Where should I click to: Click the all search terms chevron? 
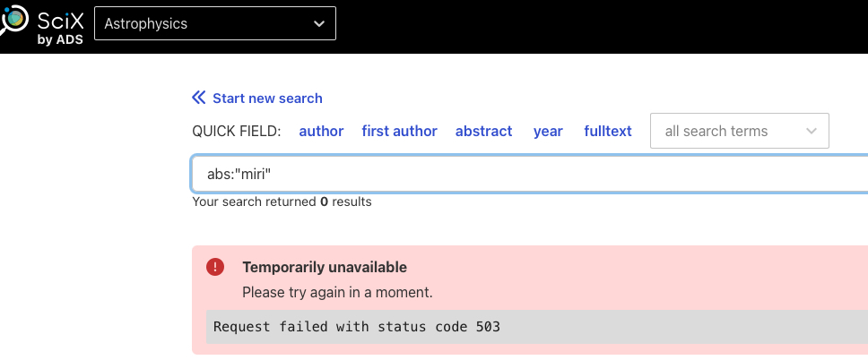click(812, 132)
